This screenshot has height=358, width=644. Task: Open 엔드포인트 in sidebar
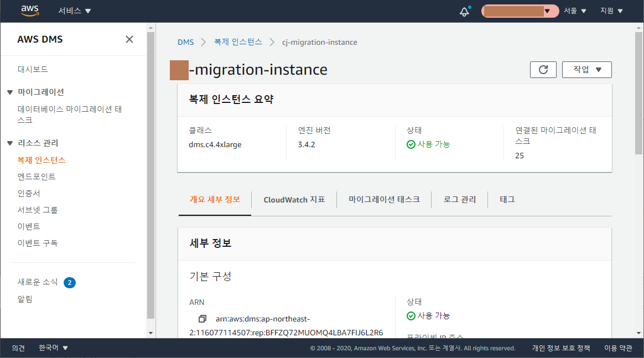coord(36,177)
